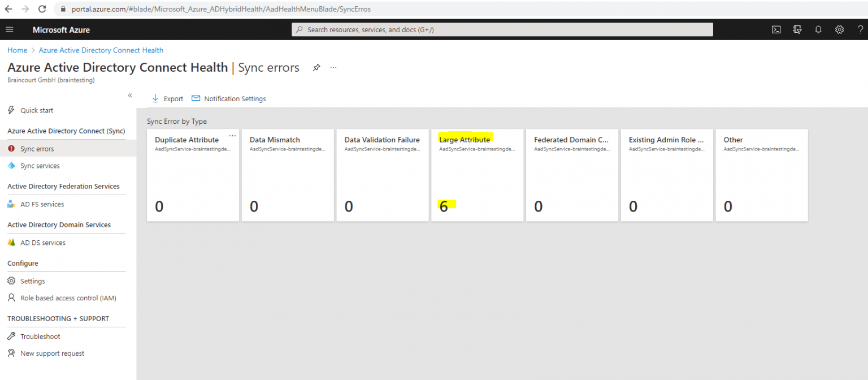Collapse the left navigation pane
868x380 pixels.
coord(129,96)
